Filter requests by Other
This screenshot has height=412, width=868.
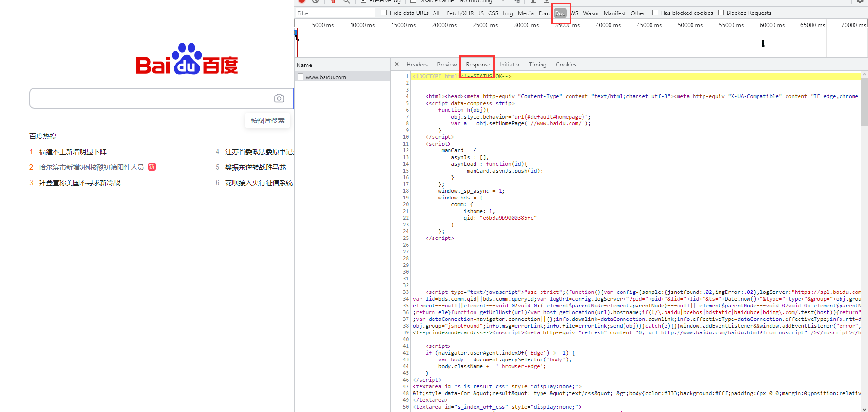[637, 13]
